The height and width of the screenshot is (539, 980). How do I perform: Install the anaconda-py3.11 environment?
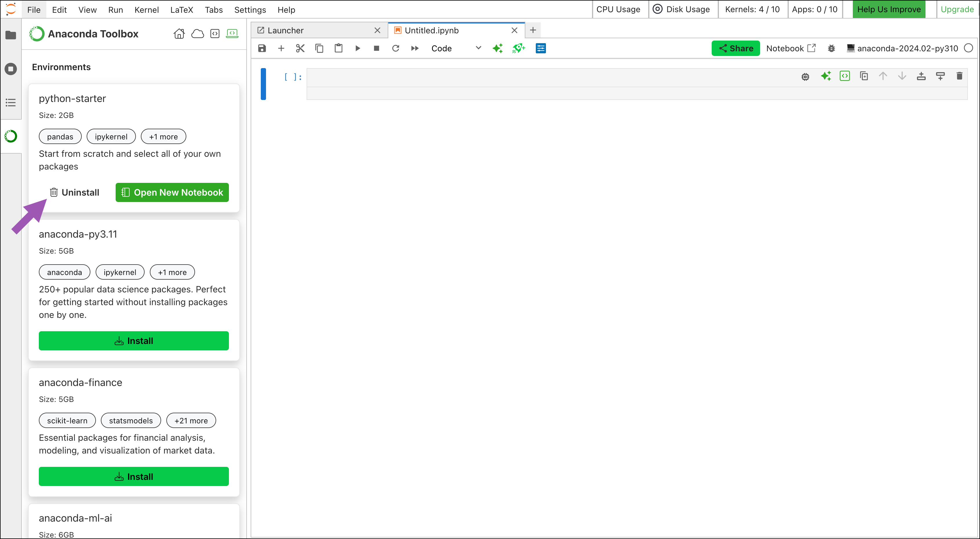tap(134, 341)
